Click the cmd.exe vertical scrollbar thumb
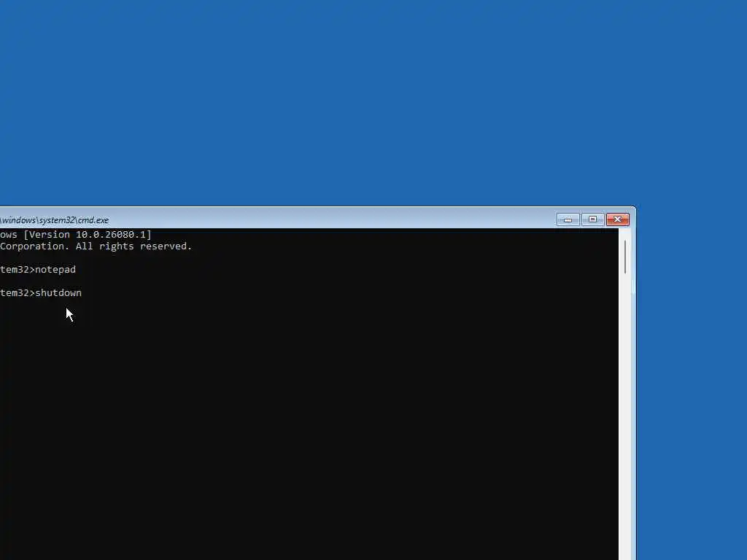 coord(625,257)
